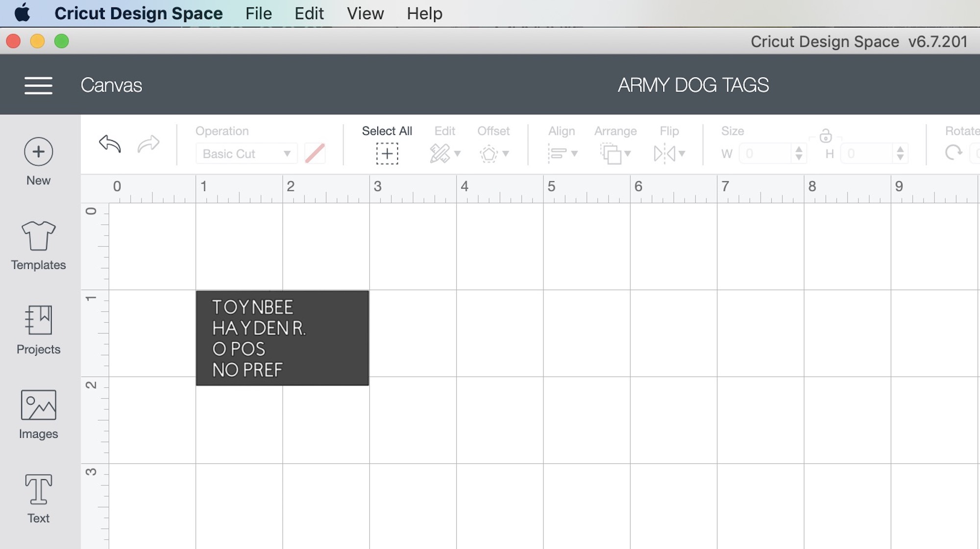Open the Apple menu
980x549 pixels.
[x=22, y=13]
